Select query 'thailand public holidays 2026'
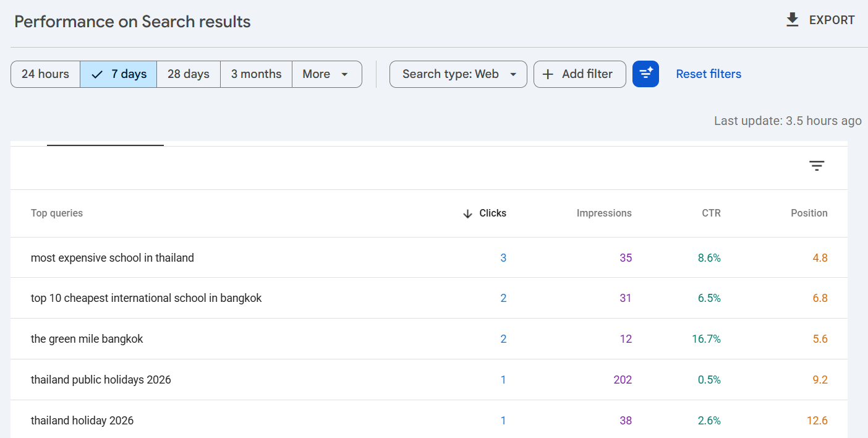This screenshot has width=868, height=438. [x=101, y=380]
